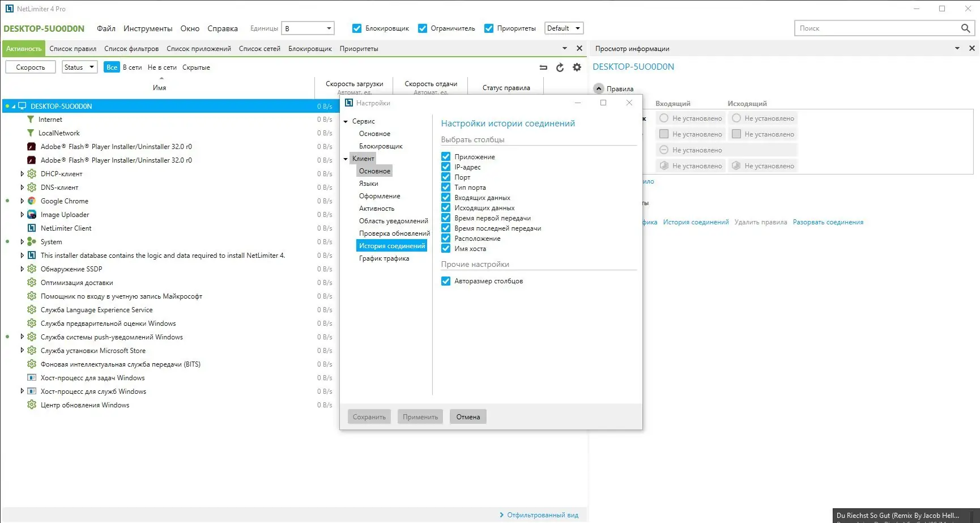
Task: Open the "Default" profile dropdown
Action: [x=564, y=27]
